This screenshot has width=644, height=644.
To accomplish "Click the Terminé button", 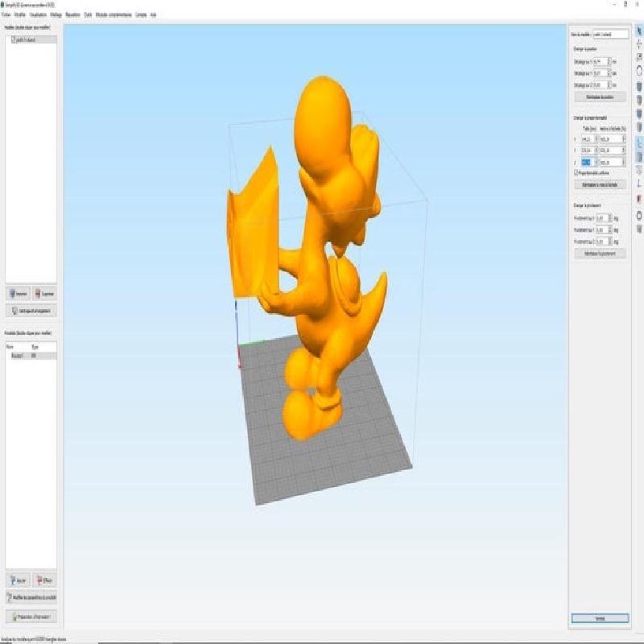I will [x=600, y=618].
